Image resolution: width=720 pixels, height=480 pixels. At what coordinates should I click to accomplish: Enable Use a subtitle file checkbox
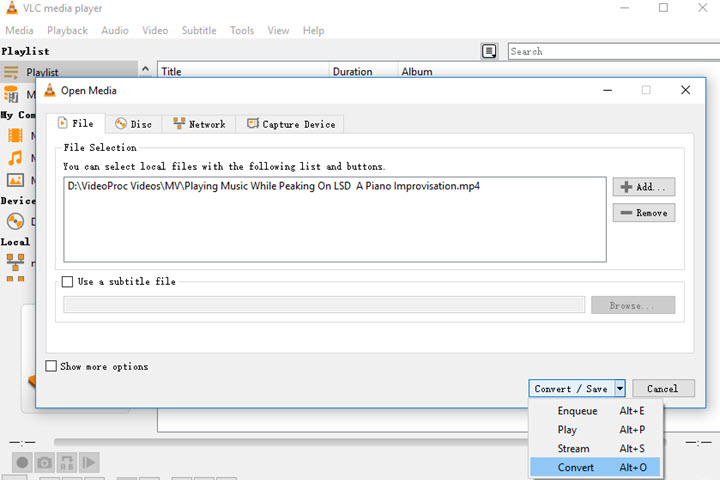[68, 282]
